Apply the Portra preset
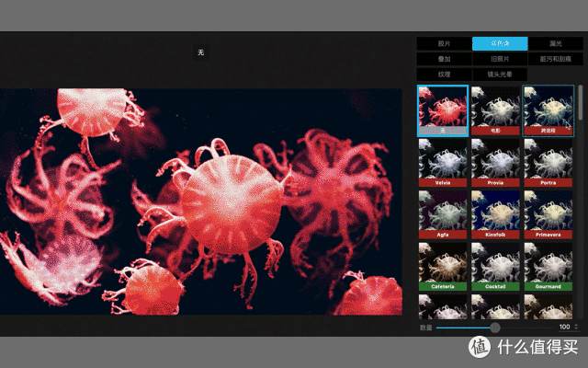588x368 pixels. (x=548, y=163)
